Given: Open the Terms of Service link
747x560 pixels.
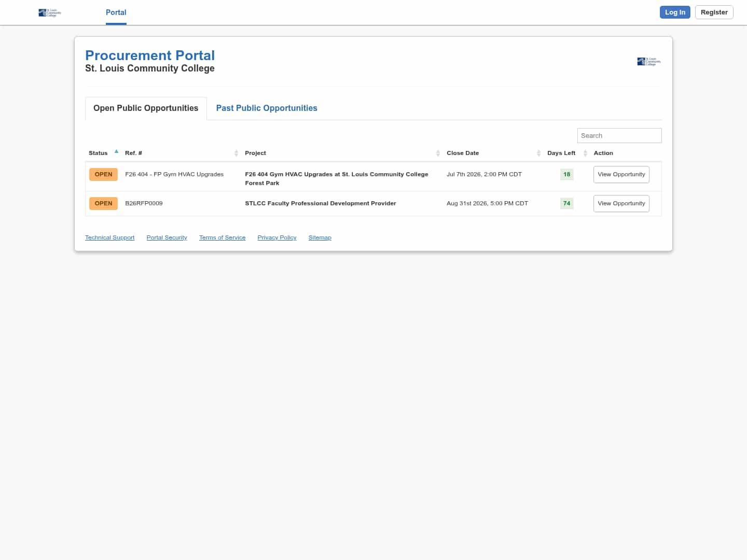Looking at the screenshot, I should point(223,237).
